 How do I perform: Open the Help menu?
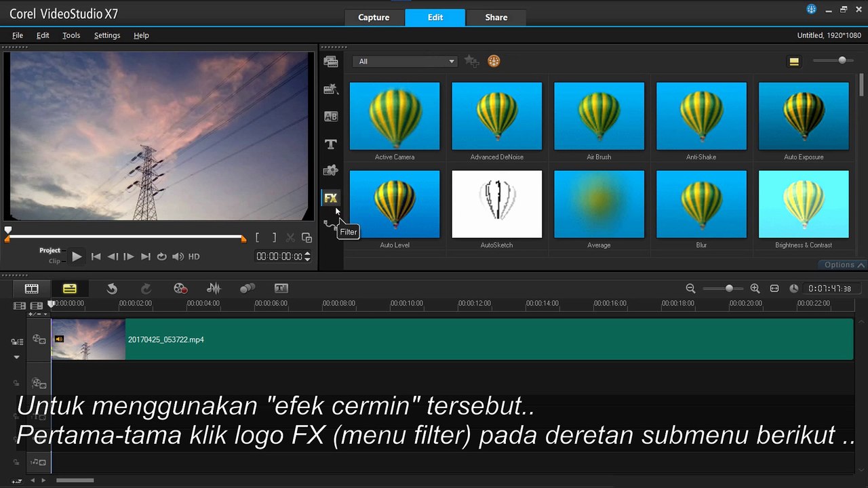141,35
